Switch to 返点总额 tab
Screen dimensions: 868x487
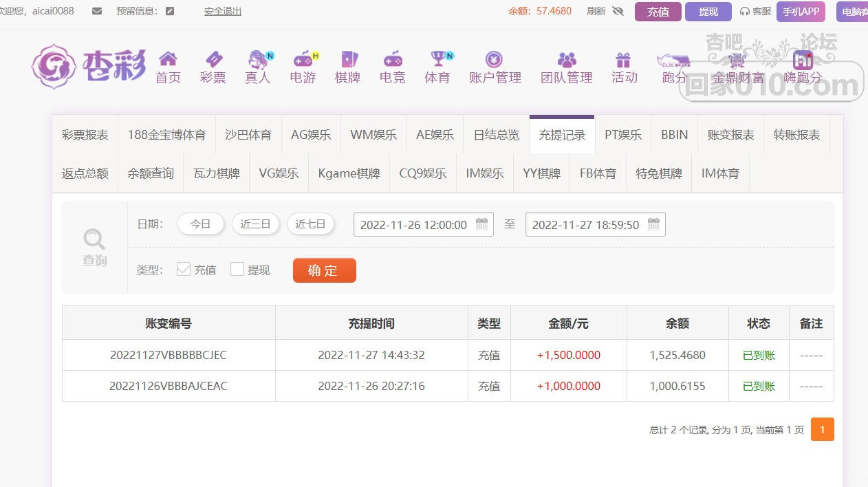click(x=85, y=173)
